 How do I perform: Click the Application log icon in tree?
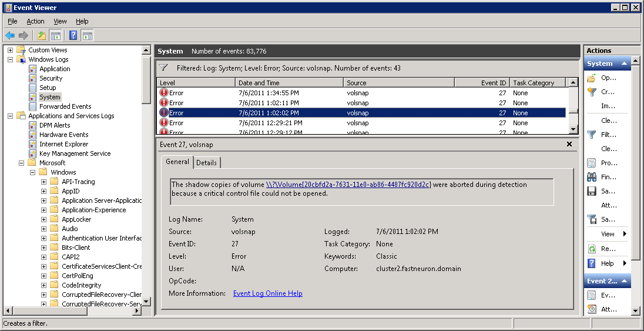(32, 69)
